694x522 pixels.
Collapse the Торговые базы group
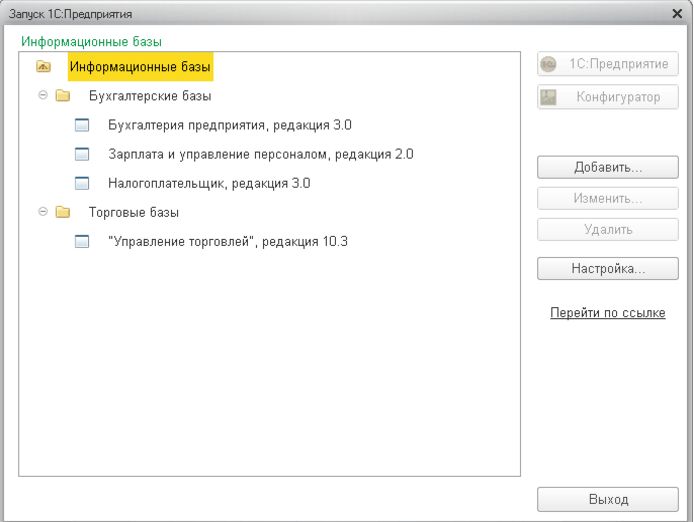[x=43, y=212]
